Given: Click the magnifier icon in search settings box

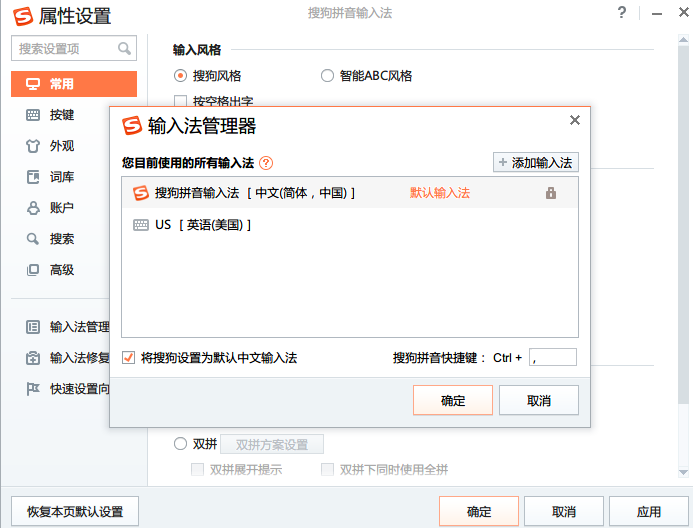Looking at the screenshot, I should coord(125,48).
